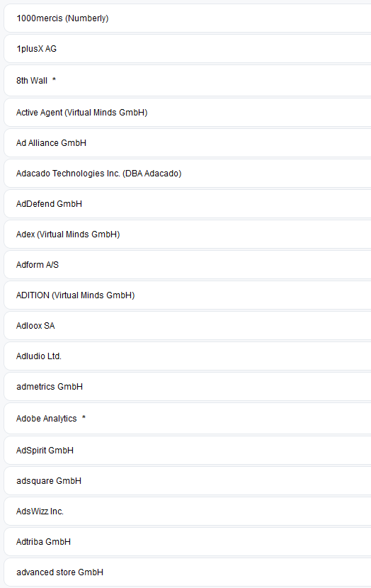Screen dimensions: 371x588
Task: Select the Adloox SA entry
Action: pyautogui.click(x=188, y=325)
